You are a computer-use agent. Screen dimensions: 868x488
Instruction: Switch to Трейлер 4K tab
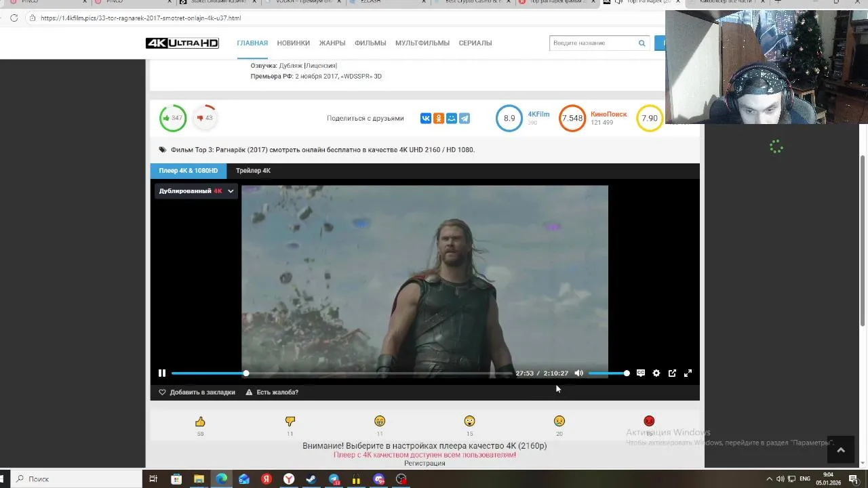point(253,171)
